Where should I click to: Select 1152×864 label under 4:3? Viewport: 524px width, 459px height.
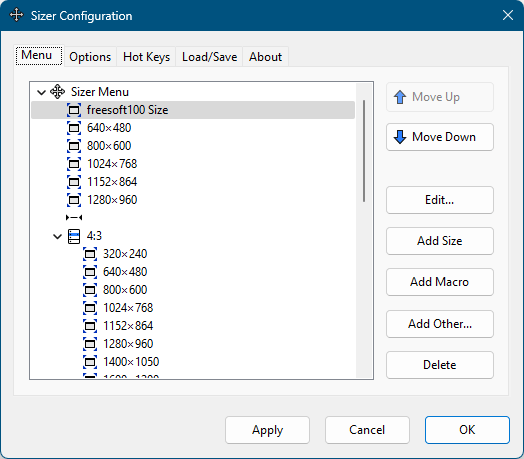(x=128, y=326)
